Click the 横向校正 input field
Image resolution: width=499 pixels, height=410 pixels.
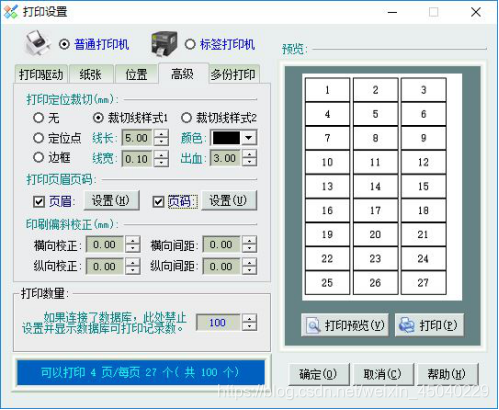coord(105,245)
